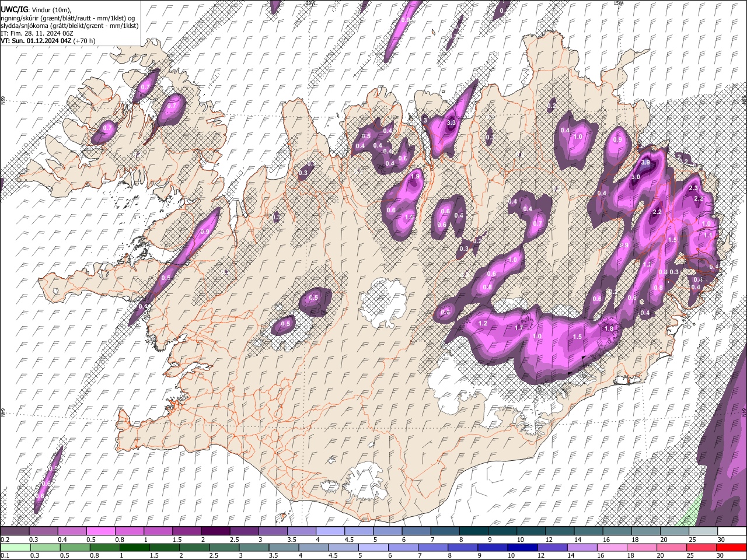Click the white Hofsjökull glacier area
The width and height of the screenshot is (747, 560).
tap(383, 302)
